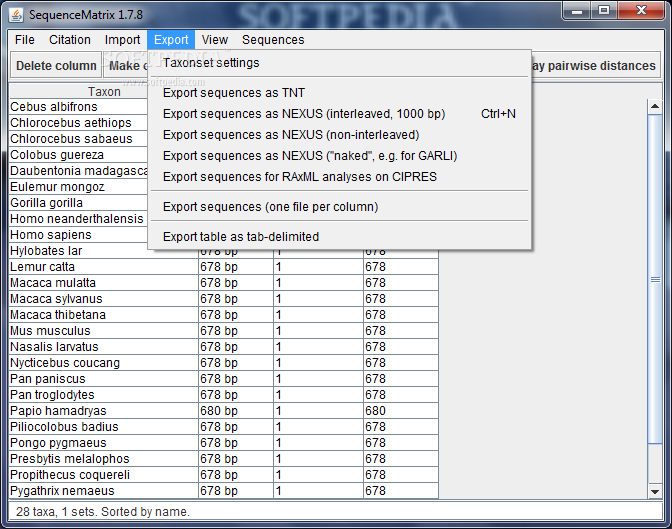Close the SequenceMatrix window
672x529 pixels.
[x=641, y=11]
